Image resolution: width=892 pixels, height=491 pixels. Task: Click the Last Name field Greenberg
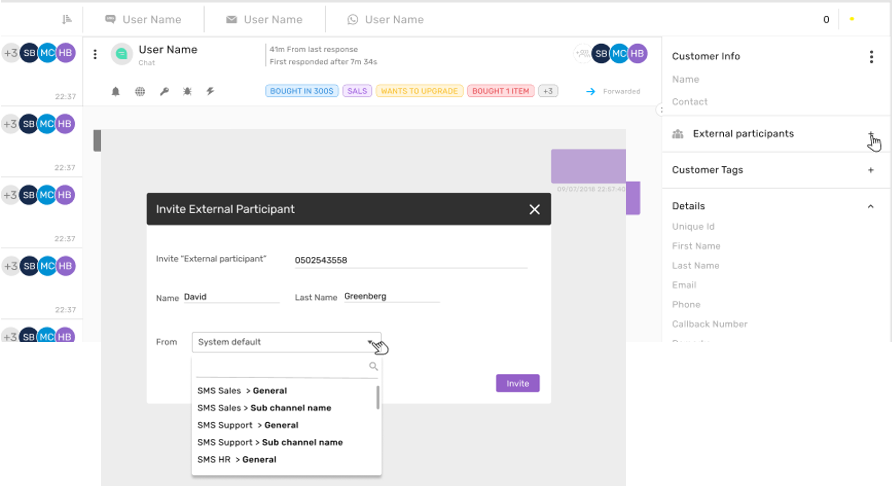(391, 296)
